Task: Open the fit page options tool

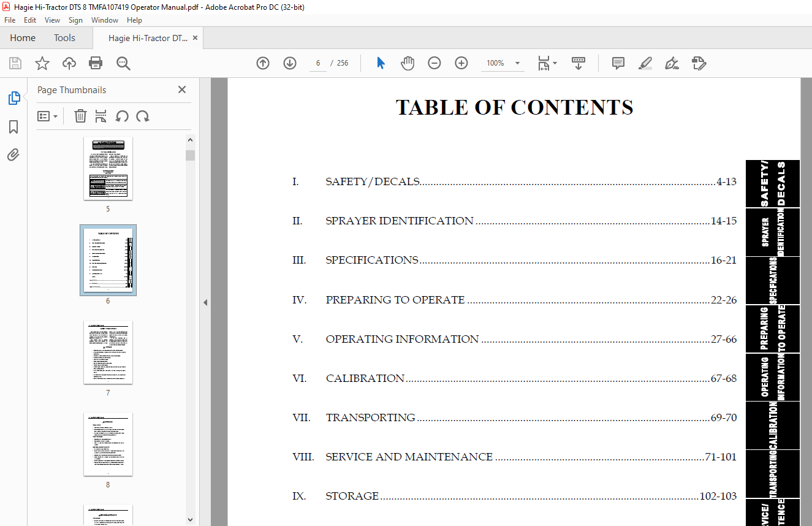Action: [x=547, y=63]
